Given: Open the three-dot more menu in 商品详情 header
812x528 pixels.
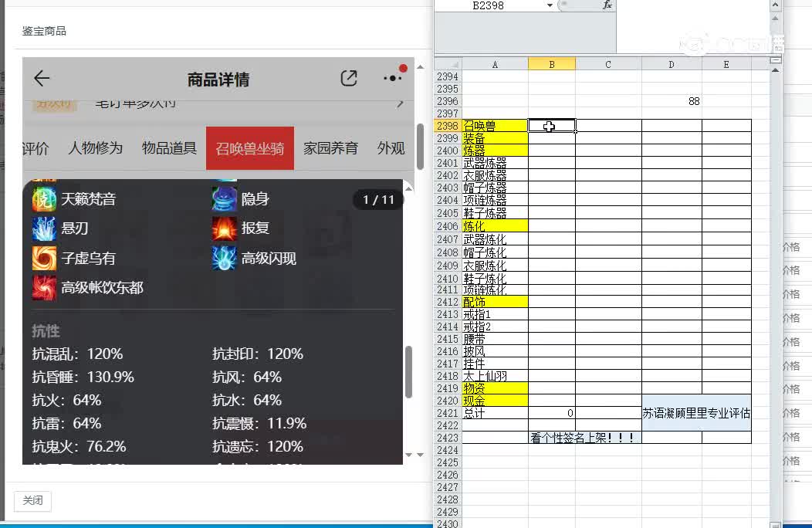Looking at the screenshot, I should click(393, 78).
